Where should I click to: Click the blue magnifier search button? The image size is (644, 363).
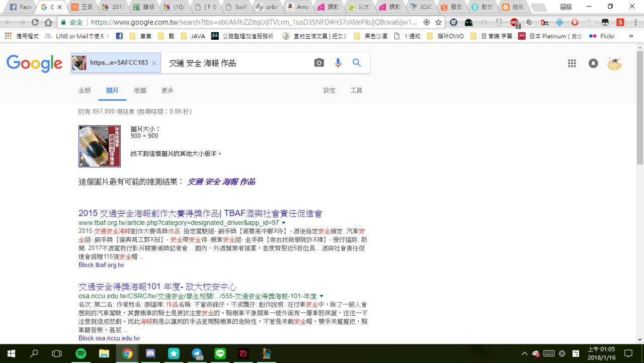[x=357, y=63]
